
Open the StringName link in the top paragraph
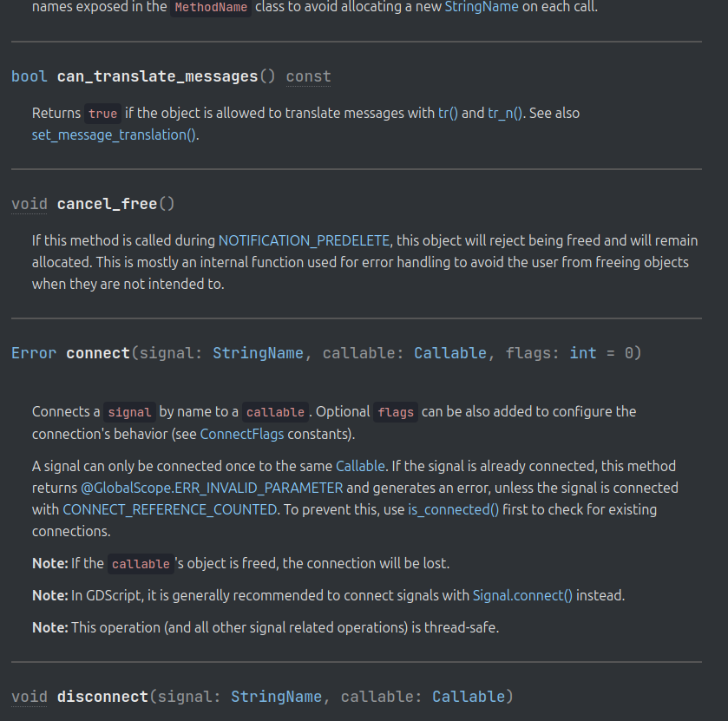482,6
